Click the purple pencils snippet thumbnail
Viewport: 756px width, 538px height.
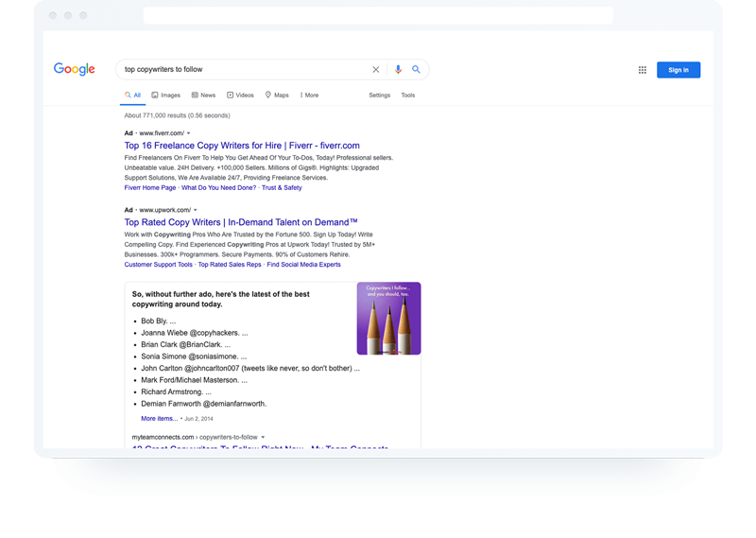388,319
